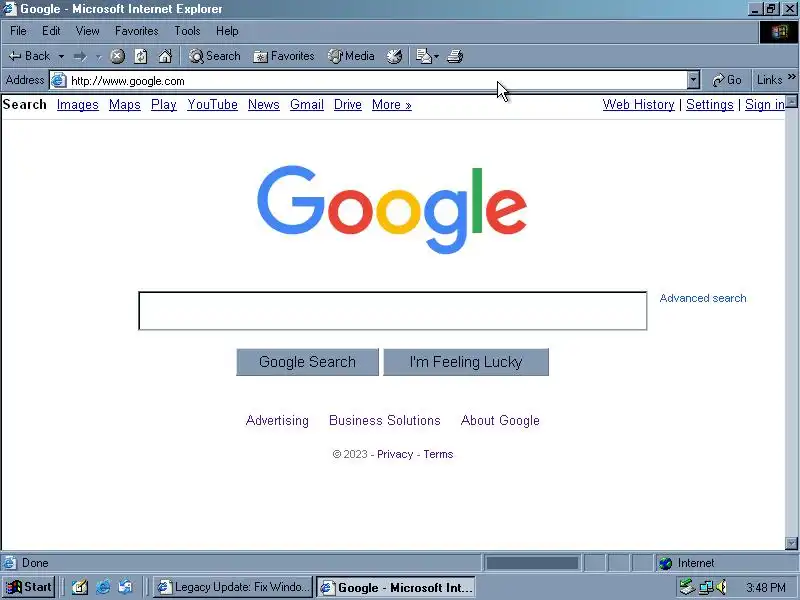
Task: Open the Favorites toolbar pane
Action: tap(284, 56)
